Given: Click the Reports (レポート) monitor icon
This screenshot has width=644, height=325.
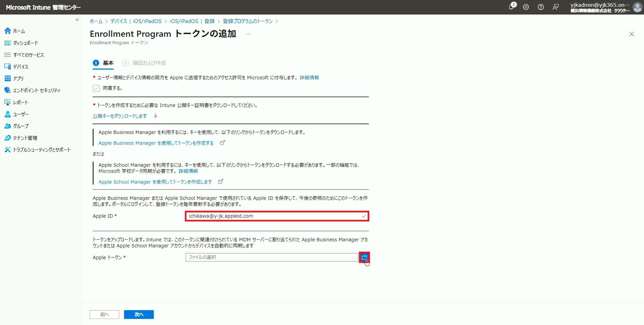Looking at the screenshot, I should (x=7, y=102).
